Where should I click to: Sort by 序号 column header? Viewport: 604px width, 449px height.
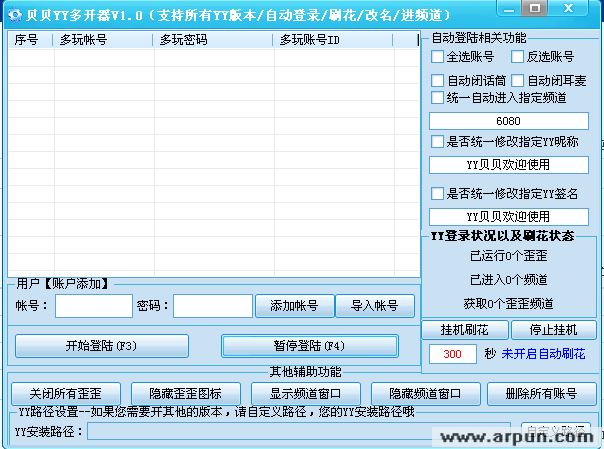[x=30, y=40]
